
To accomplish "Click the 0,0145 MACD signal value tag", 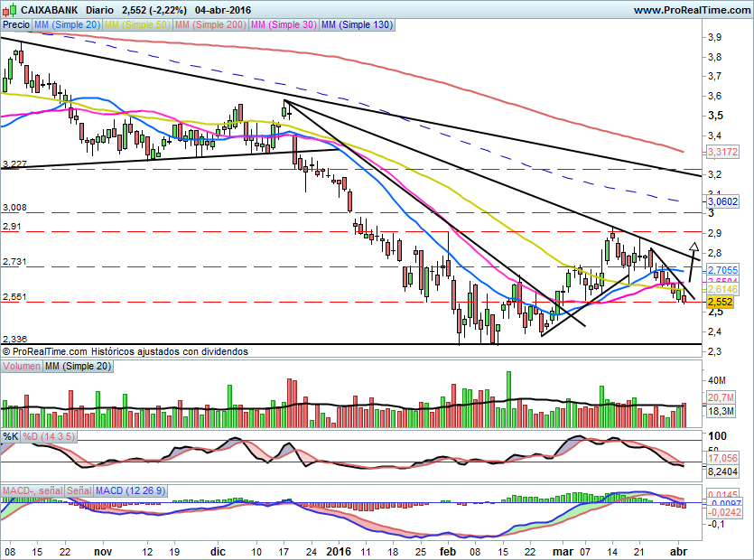I will point(722,495).
